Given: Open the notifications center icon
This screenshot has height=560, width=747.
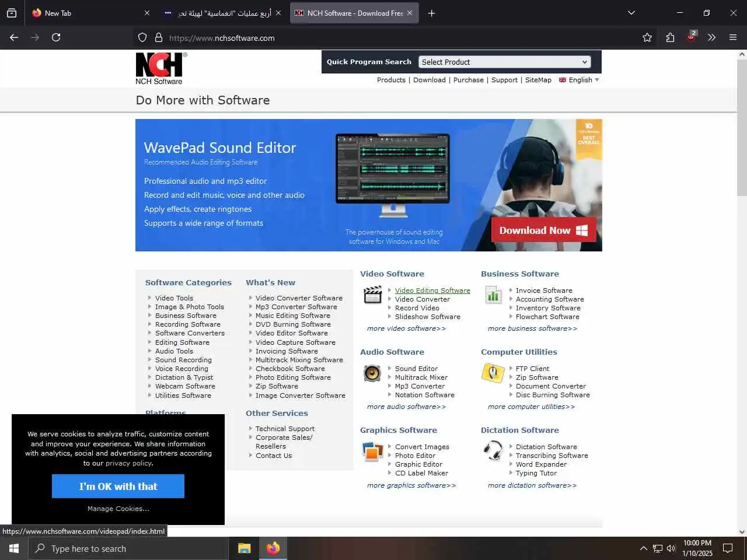Looking at the screenshot, I should 728,548.
